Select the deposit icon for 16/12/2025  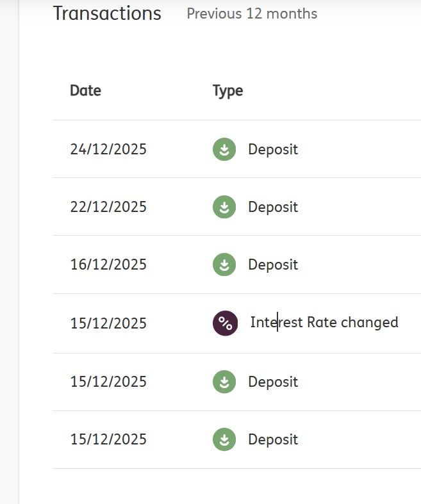pos(224,265)
